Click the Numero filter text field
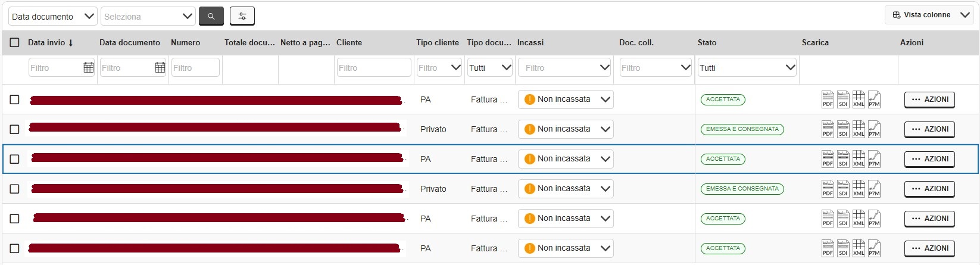This screenshot has width=980, height=265. coord(195,68)
